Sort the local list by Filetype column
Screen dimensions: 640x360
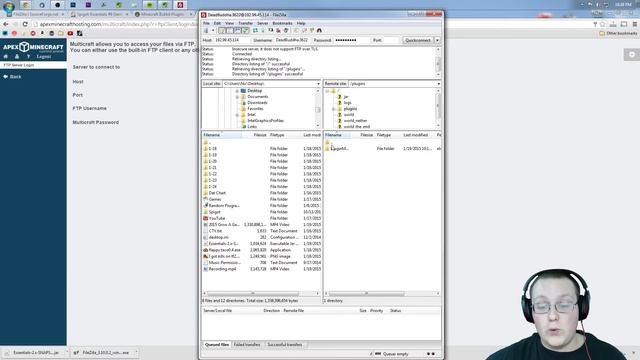285,135
